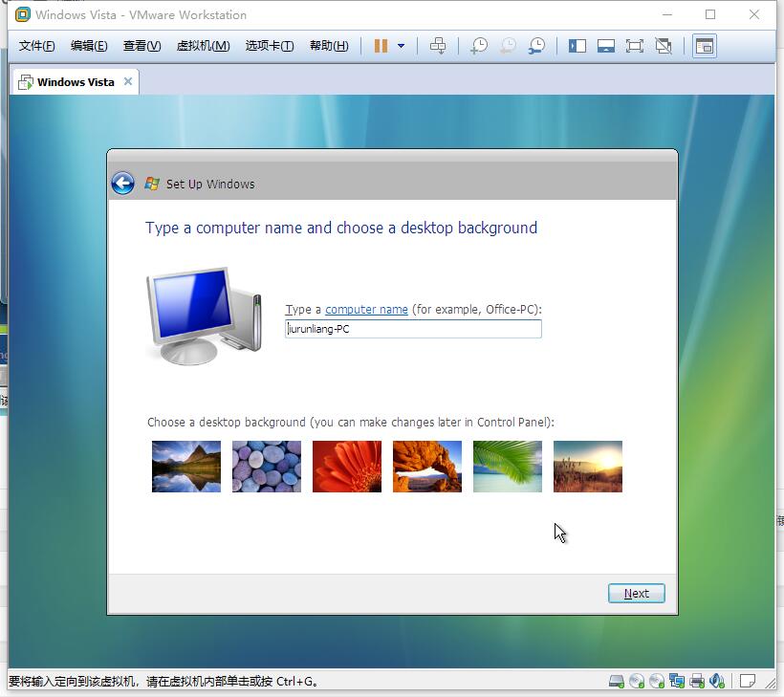The width and height of the screenshot is (784, 697).
Task: Toggle the library sidebar view icon
Action: [x=577, y=47]
